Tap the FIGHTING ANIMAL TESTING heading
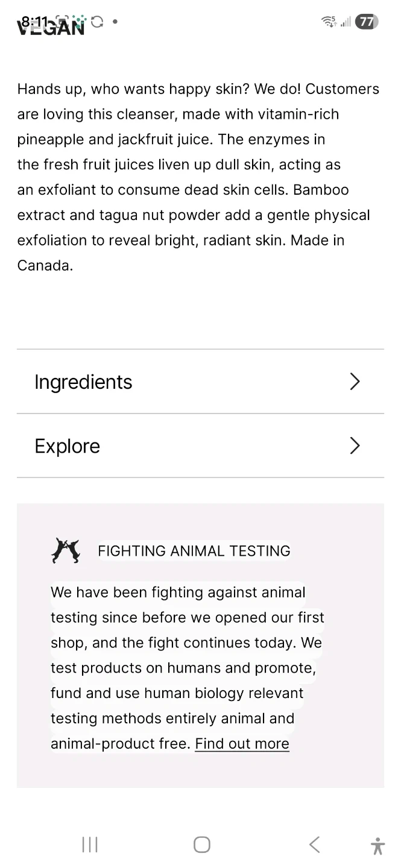The height and width of the screenshot is (868, 401). [x=194, y=551]
